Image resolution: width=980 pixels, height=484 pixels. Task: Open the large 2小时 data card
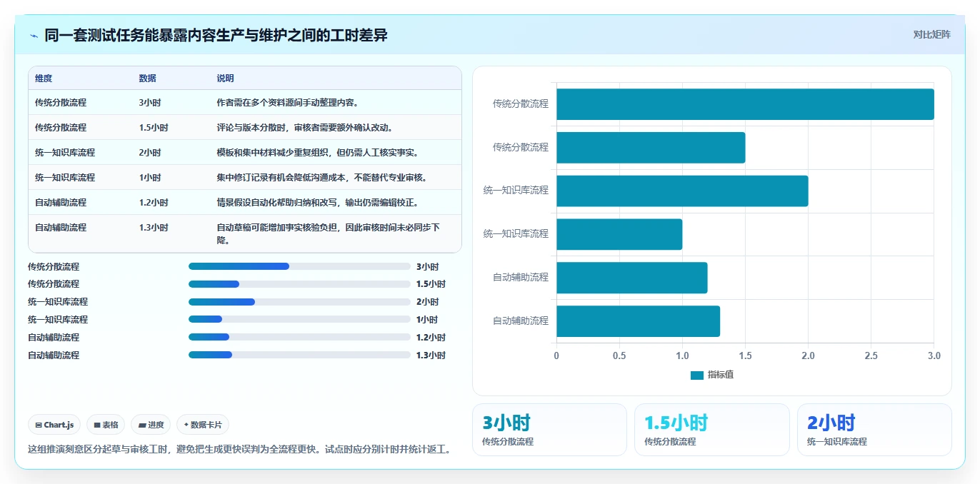(x=874, y=430)
